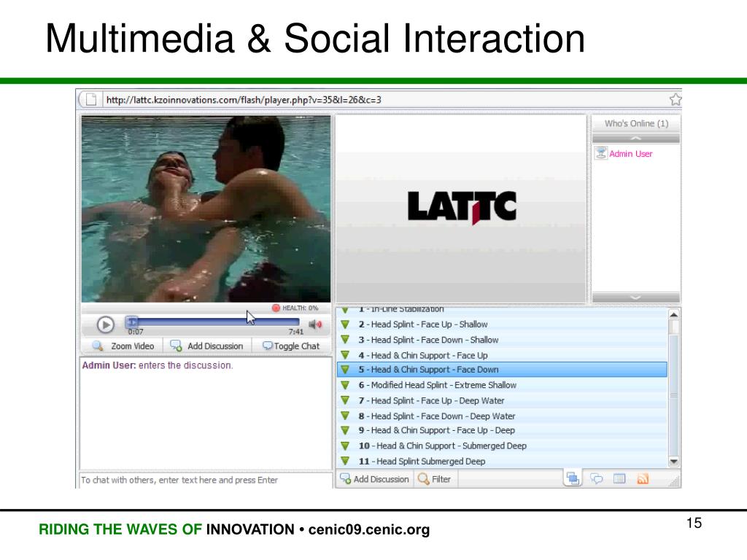747x560 pixels.
Task: Click the video seek bar handle
Action: [x=131, y=322]
